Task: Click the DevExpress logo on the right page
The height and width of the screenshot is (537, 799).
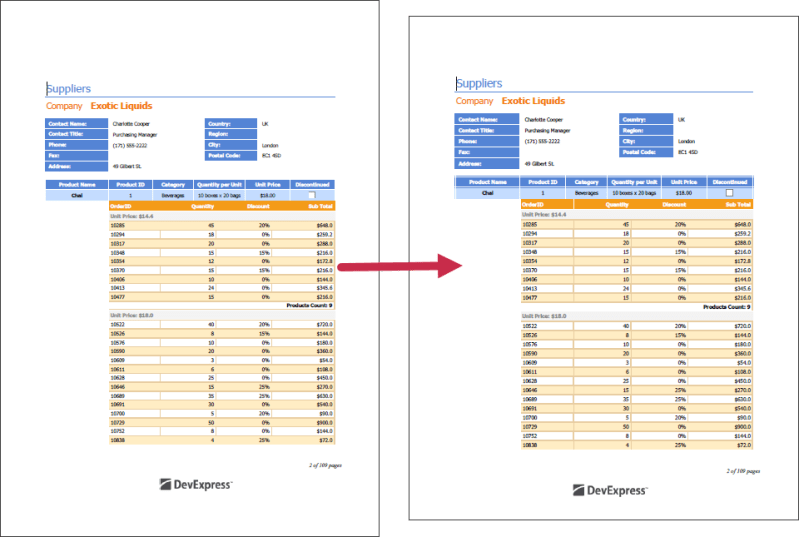Action: point(610,491)
